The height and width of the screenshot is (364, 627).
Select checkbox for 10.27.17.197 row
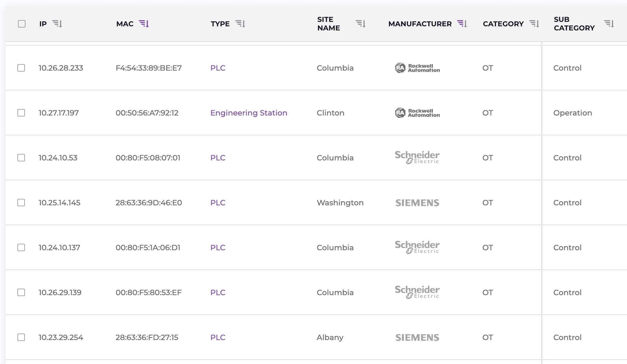21,113
